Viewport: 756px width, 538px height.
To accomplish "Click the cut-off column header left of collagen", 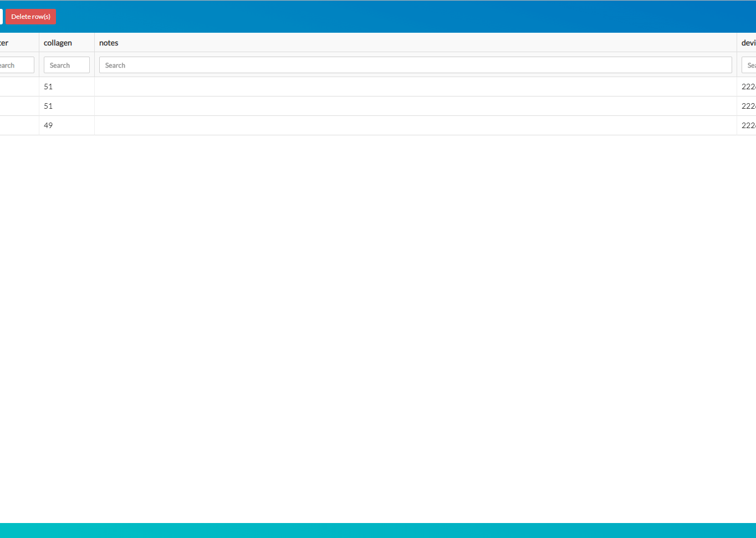I will [6, 43].
